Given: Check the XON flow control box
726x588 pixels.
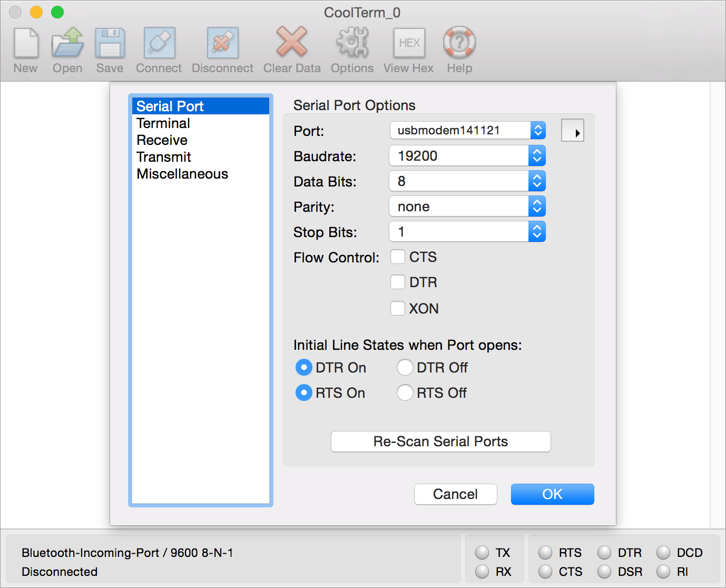Looking at the screenshot, I should click(398, 308).
